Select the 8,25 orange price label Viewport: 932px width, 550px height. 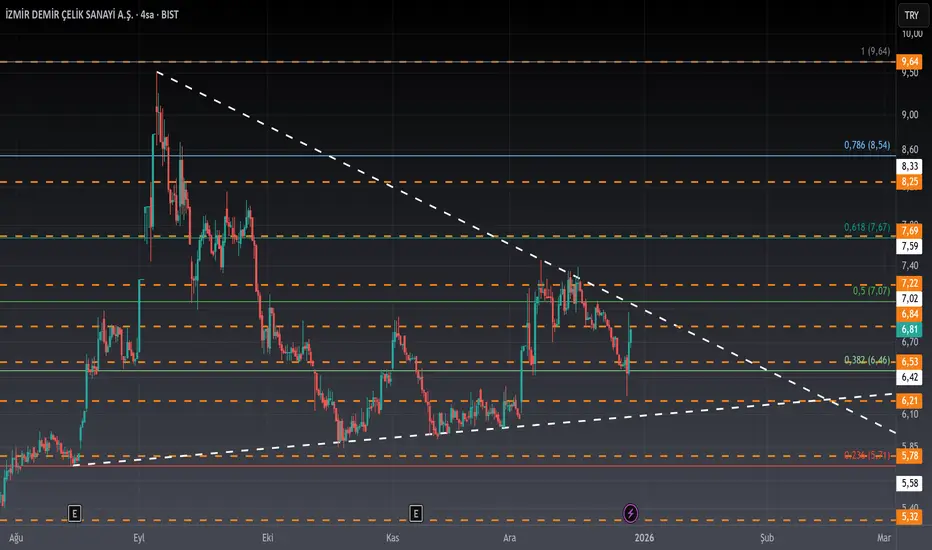[909, 182]
